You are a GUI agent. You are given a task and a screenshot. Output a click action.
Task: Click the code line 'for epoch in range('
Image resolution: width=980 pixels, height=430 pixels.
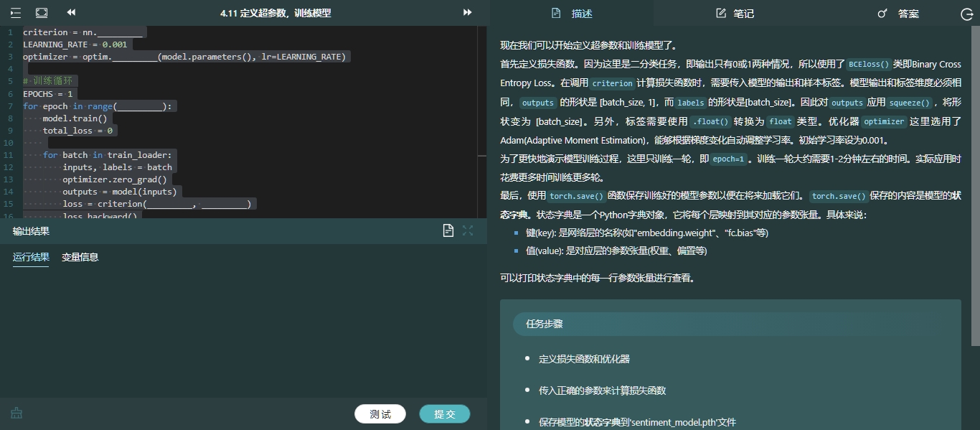point(98,106)
